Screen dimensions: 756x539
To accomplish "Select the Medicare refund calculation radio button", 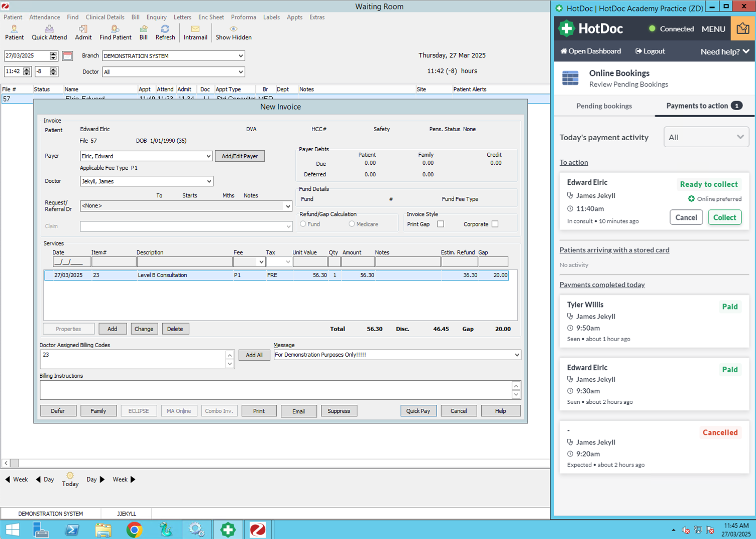I will 352,224.
